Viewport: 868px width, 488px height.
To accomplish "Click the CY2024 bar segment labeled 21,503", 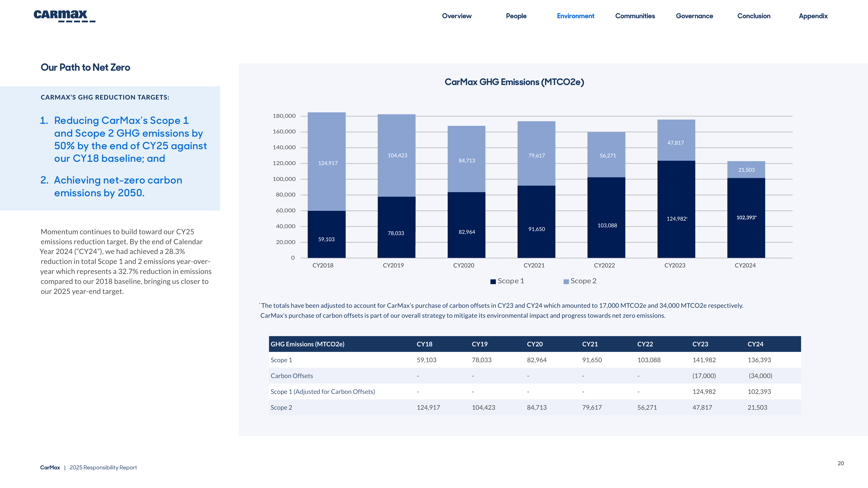I will tap(746, 170).
